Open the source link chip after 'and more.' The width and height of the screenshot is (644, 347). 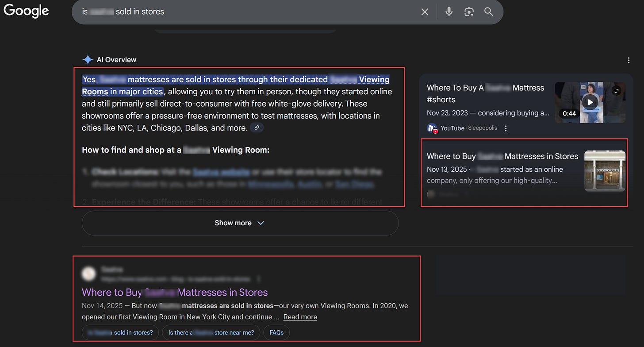(x=257, y=128)
